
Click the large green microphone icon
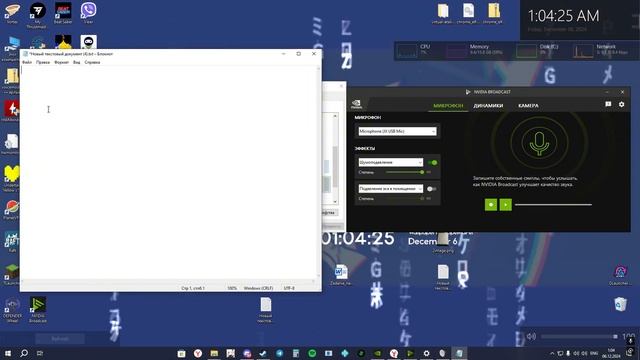click(x=539, y=143)
